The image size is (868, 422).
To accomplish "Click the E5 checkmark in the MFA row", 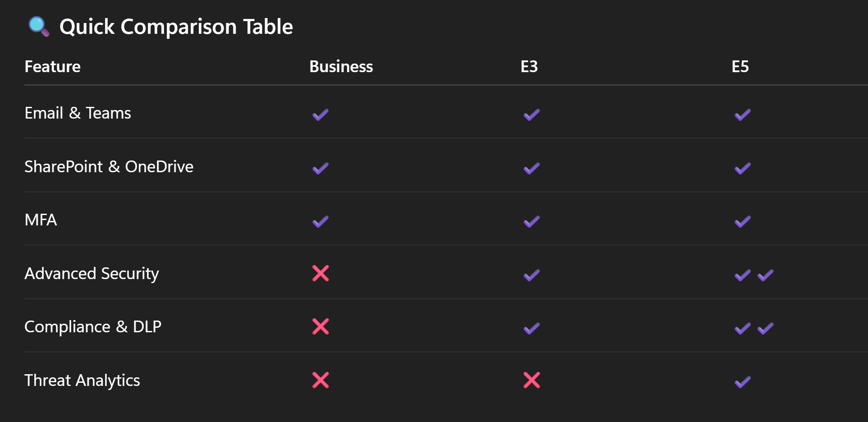I will 743,221.
